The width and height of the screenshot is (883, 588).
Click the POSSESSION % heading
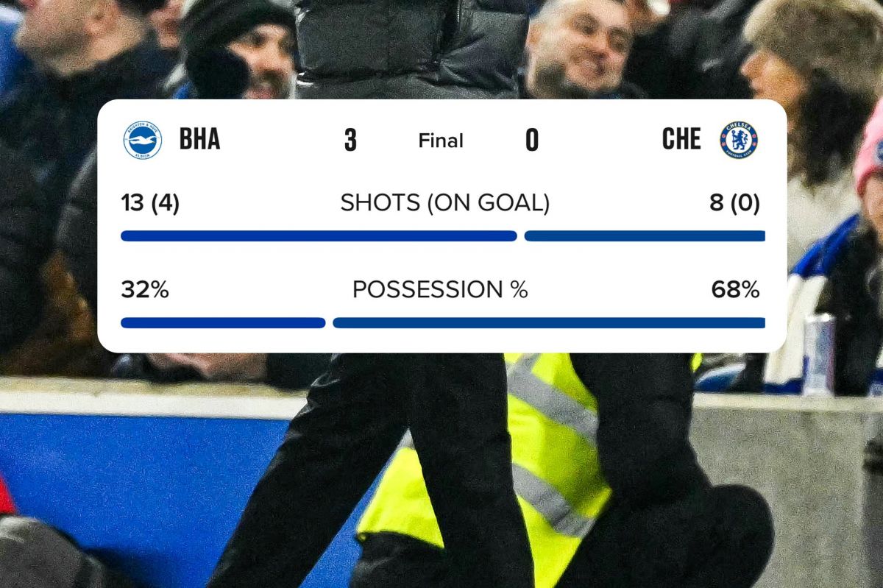click(x=440, y=290)
